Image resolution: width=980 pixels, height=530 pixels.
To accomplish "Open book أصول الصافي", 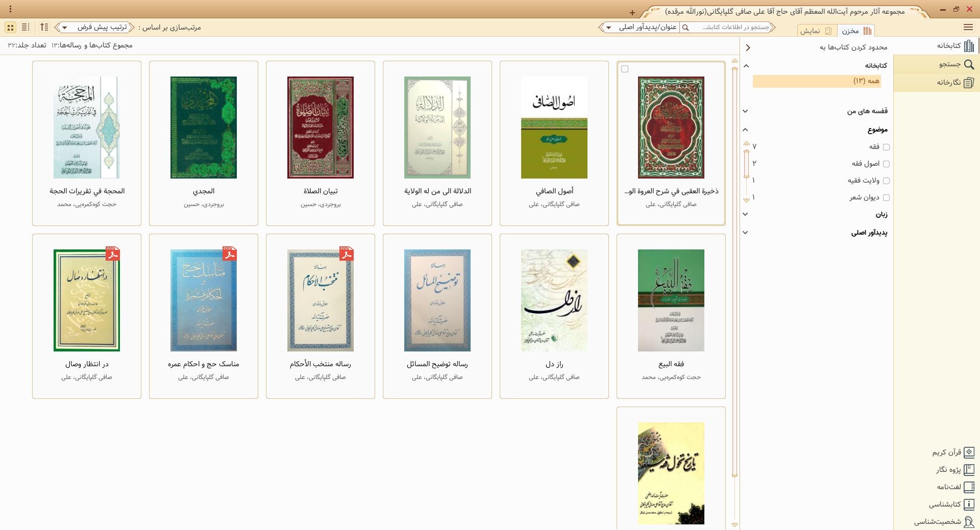I will pos(554,143).
